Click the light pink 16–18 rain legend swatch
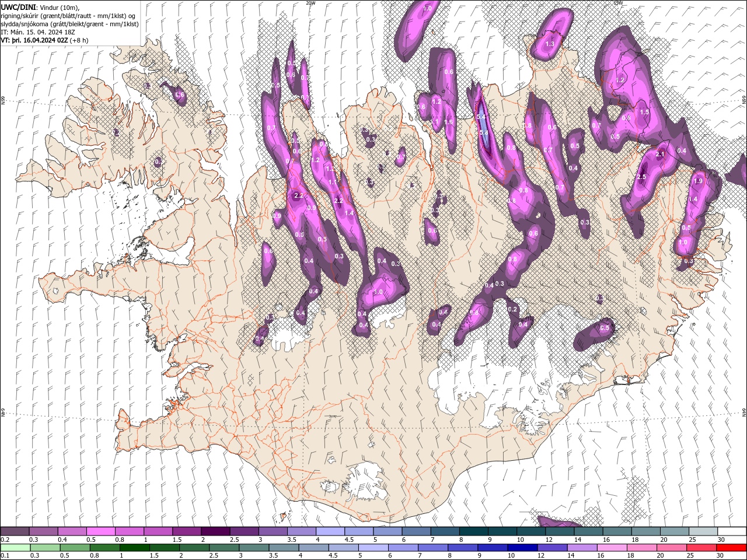 point(612,548)
